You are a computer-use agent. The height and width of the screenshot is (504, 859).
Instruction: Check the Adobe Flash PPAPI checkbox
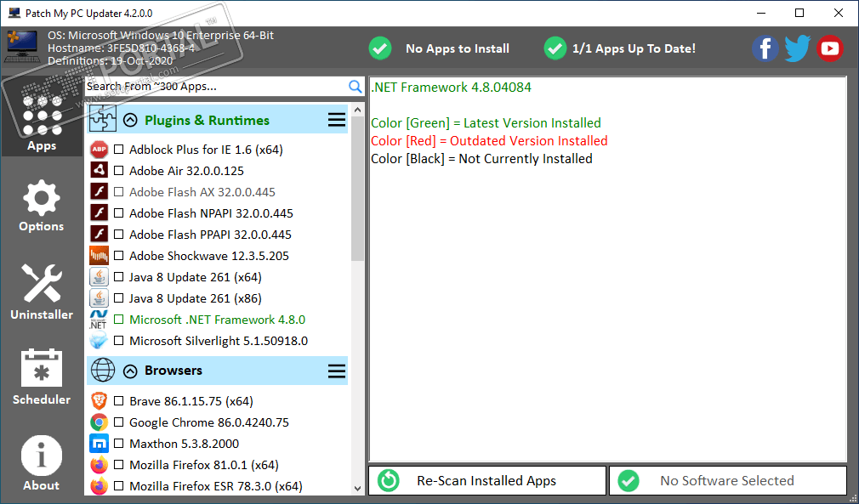click(118, 235)
